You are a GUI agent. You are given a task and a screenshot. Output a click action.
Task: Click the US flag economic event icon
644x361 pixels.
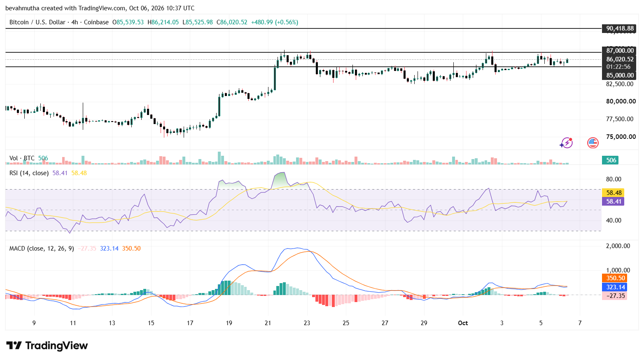(593, 143)
